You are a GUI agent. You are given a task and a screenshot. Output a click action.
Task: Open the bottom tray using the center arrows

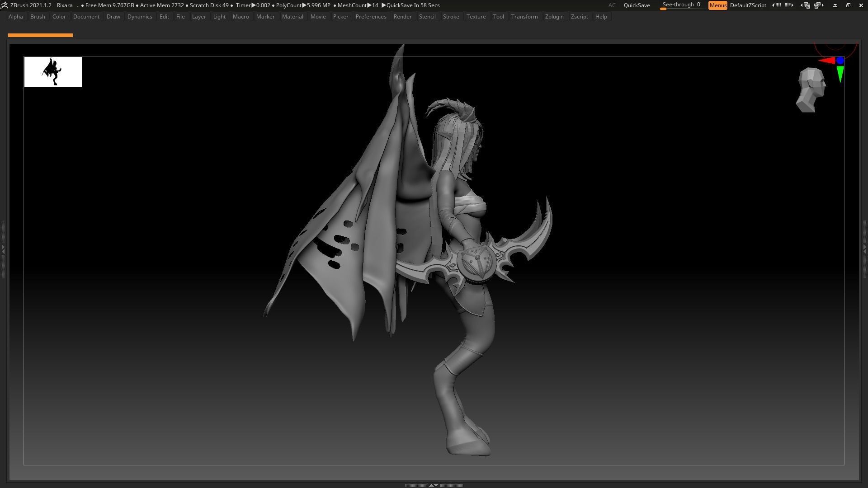pos(434,485)
